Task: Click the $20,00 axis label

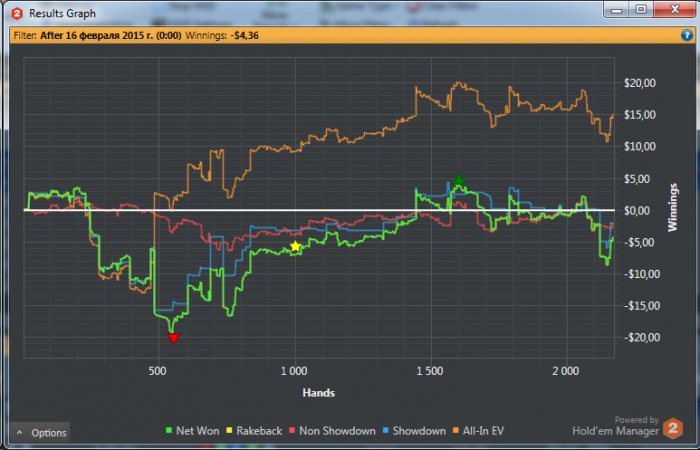Action: [640, 83]
